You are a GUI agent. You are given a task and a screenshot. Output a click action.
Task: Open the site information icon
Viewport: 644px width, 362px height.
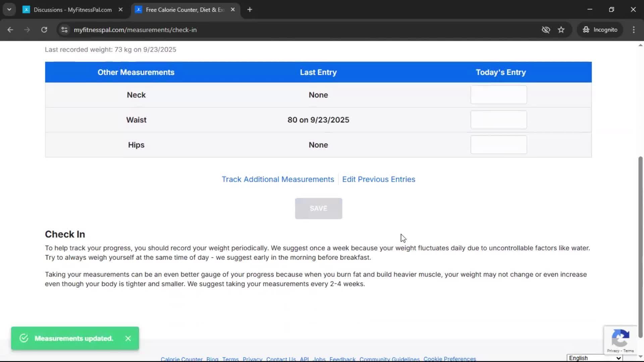[x=64, y=30]
